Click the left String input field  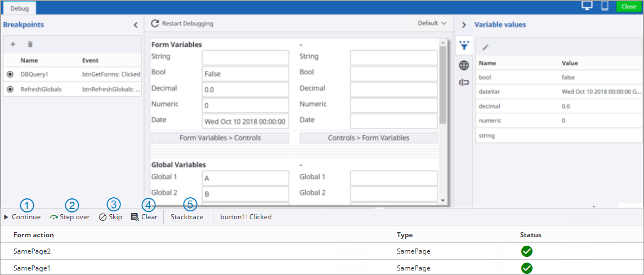[245, 57]
